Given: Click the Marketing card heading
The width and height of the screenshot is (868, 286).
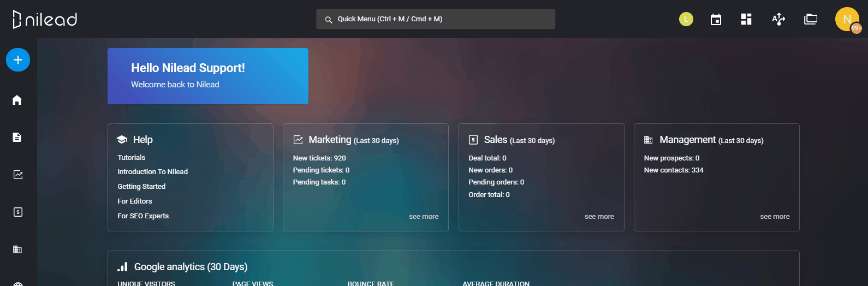Looking at the screenshot, I should [354, 140].
